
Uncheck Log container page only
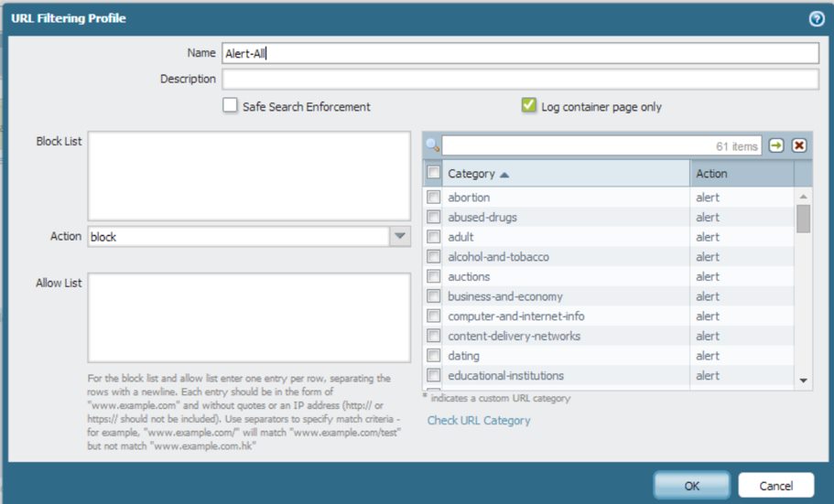click(529, 106)
